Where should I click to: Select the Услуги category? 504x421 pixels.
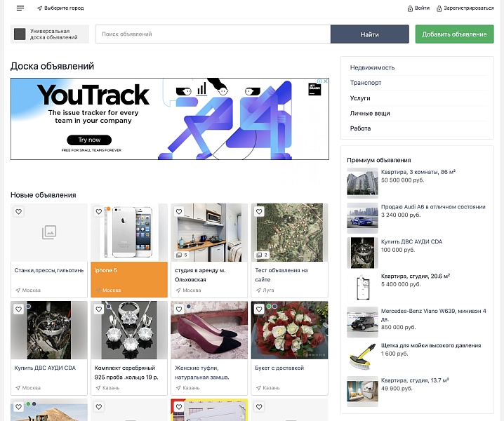[x=360, y=98]
